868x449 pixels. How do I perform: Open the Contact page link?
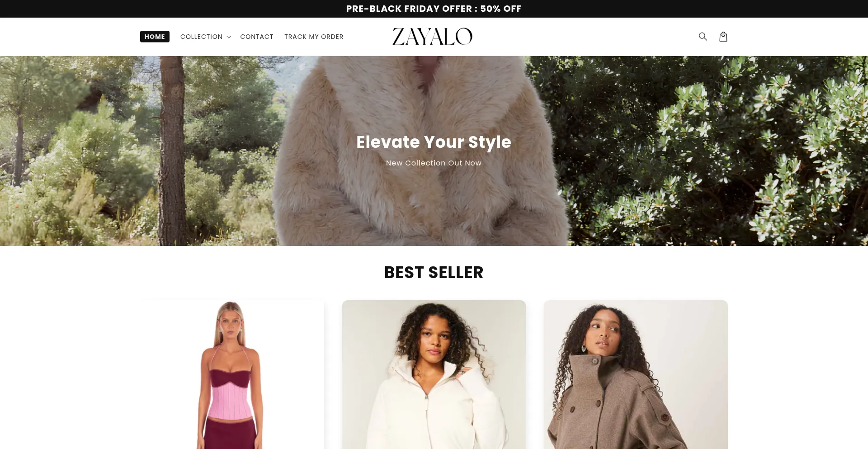click(x=257, y=37)
